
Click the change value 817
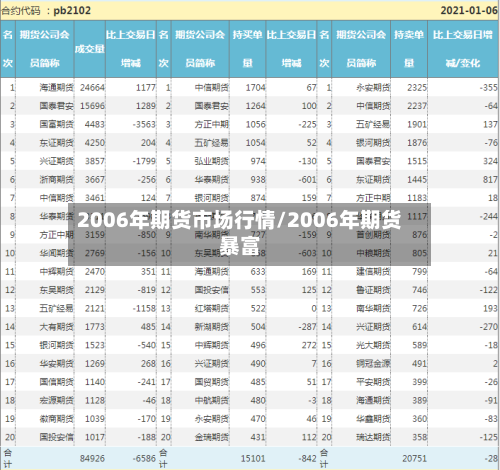click(490, 180)
